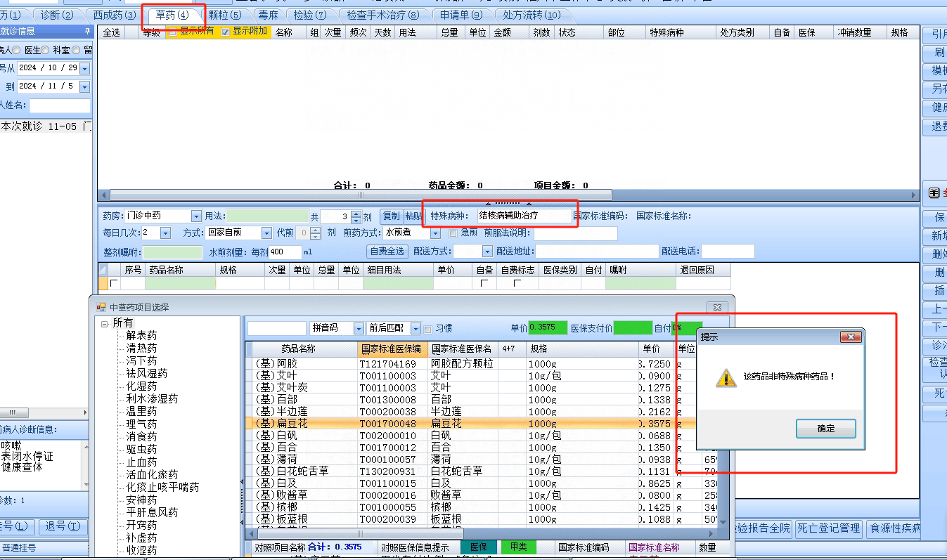Screen dimensions: 947x560
Task: Select the (基)阿胶 herb row
Action: 481,364
